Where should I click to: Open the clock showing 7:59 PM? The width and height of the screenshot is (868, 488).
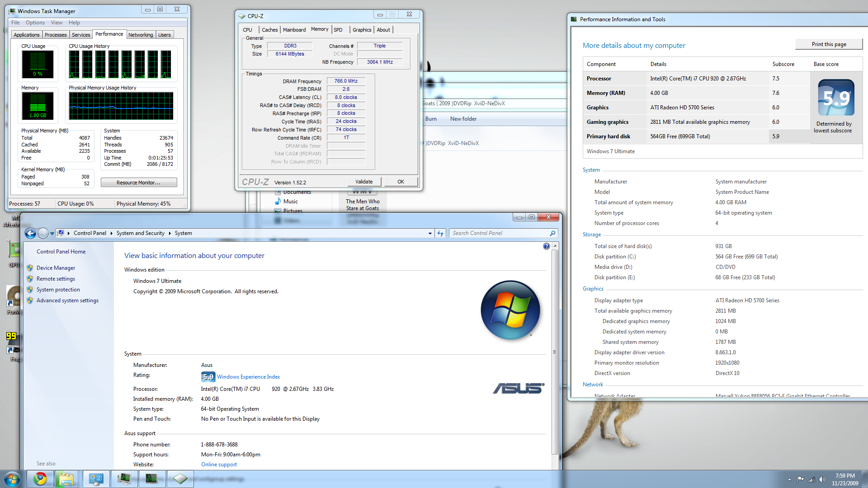[x=845, y=479]
